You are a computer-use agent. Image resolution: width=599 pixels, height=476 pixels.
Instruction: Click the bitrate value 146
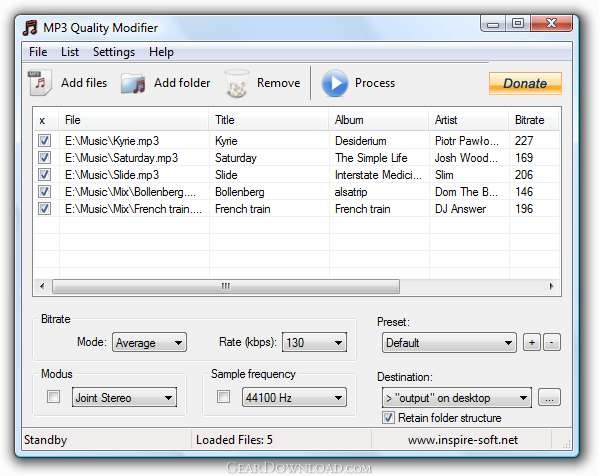pos(524,192)
